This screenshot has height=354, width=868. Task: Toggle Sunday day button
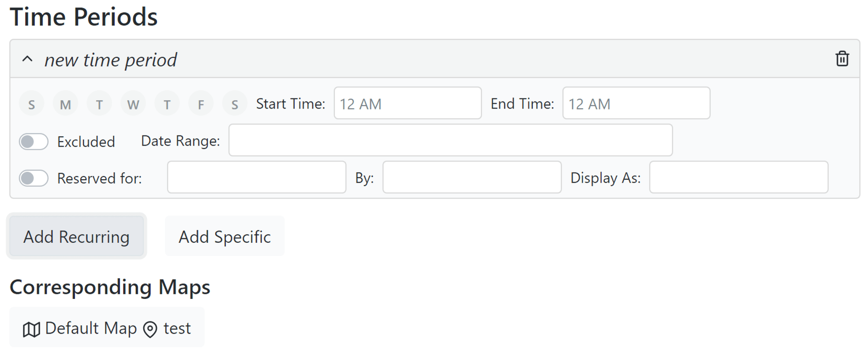(x=31, y=104)
